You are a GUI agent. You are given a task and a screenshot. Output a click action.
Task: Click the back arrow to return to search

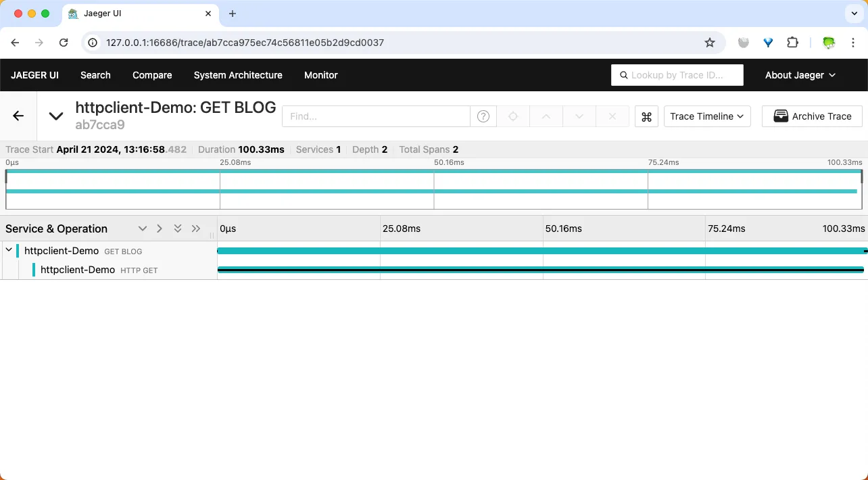[x=18, y=116]
